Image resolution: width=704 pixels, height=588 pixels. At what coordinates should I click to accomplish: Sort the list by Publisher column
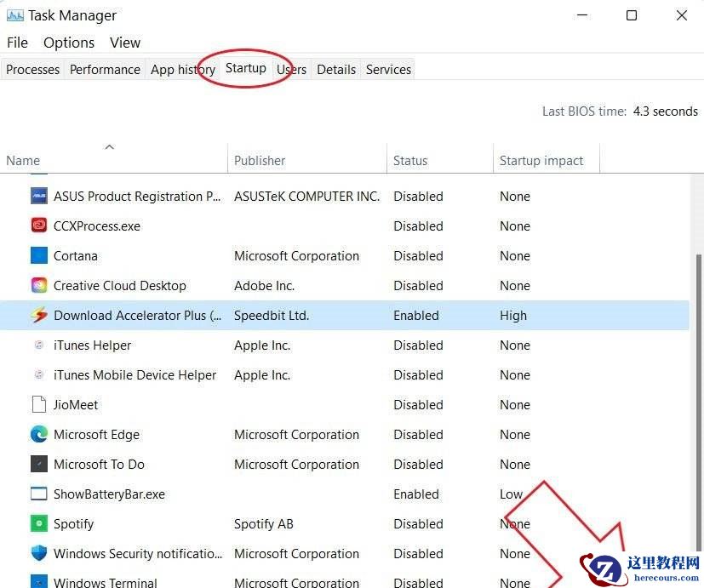[x=260, y=160]
